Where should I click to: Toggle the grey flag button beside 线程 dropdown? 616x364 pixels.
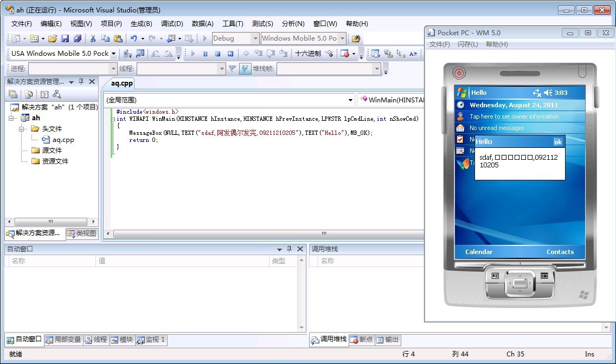233,69
